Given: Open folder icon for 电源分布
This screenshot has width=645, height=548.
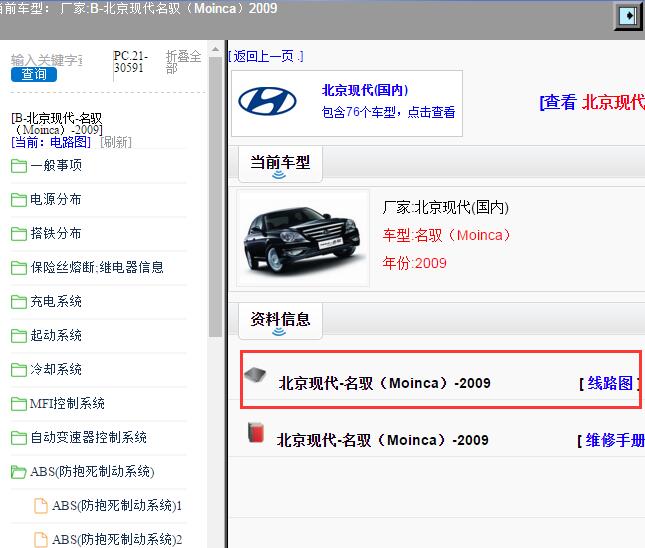Looking at the screenshot, I should click(x=19, y=200).
